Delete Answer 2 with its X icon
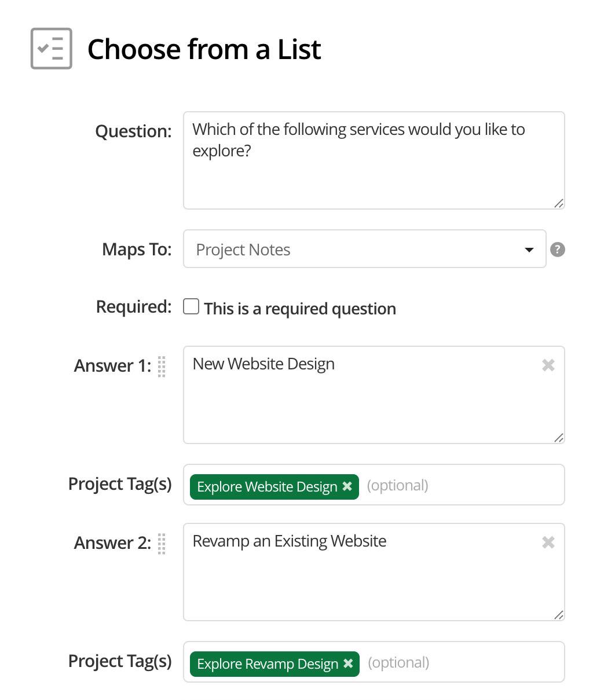The width and height of the screenshot is (593, 700). tap(548, 542)
